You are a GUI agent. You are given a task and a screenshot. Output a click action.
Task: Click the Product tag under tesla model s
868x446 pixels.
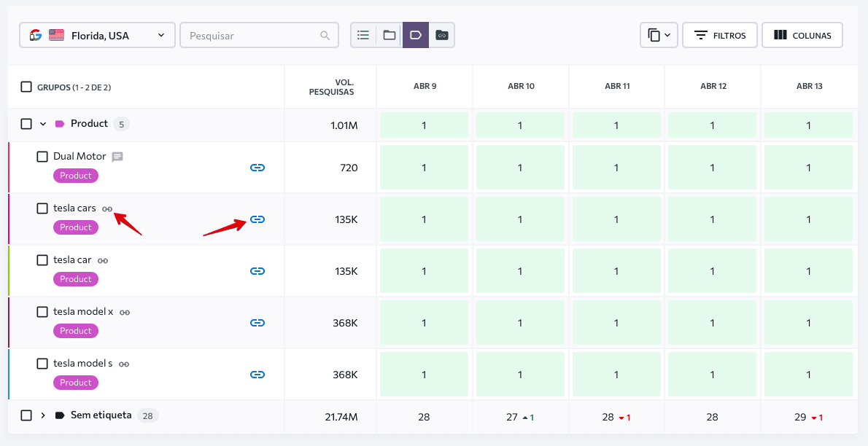tap(76, 383)
